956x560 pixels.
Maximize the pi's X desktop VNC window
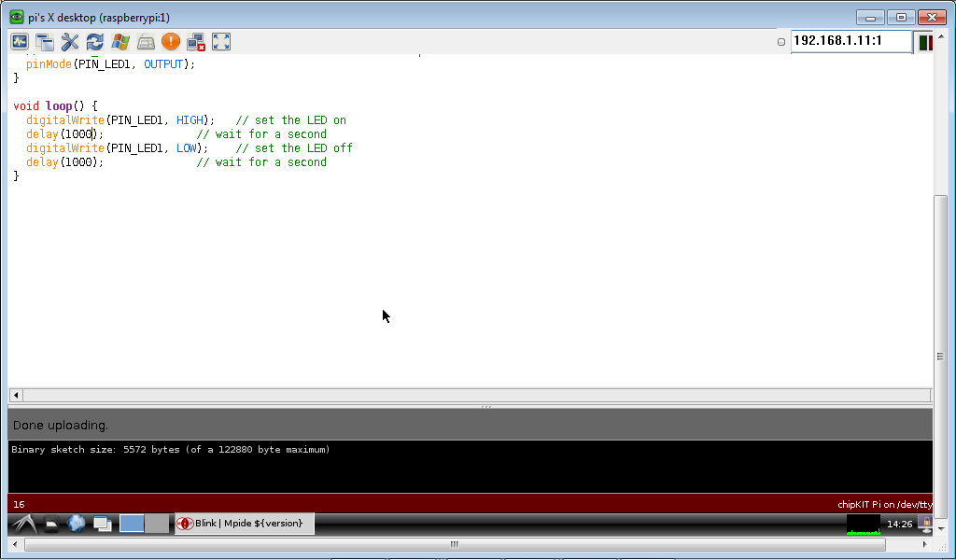pyautogui.click(x=901, y=17)
